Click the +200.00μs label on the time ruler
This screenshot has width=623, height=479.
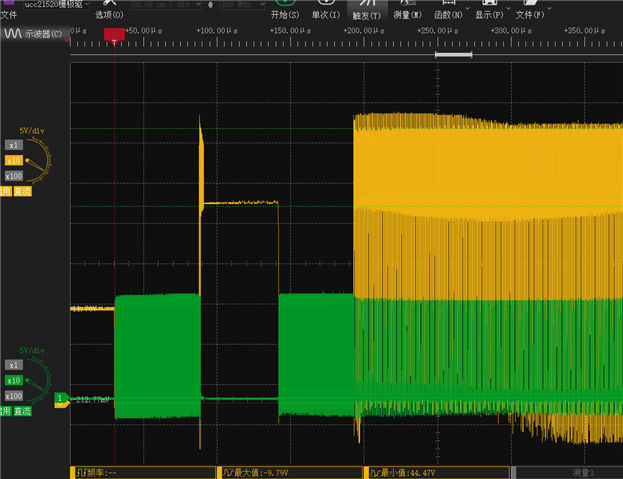click(x=364, y=31)
